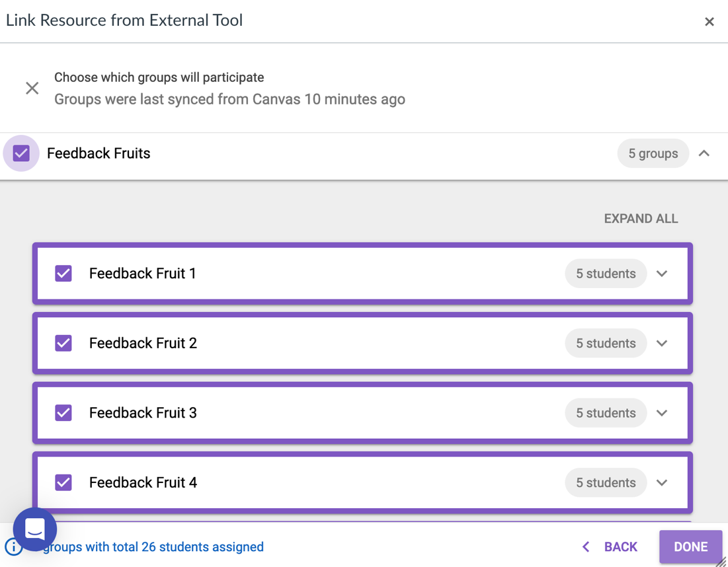The height and width of the screenshot is (567, 728).
Task: Close the Link Resource dialog
Action: pyautogui.click(x=709, y=22)
